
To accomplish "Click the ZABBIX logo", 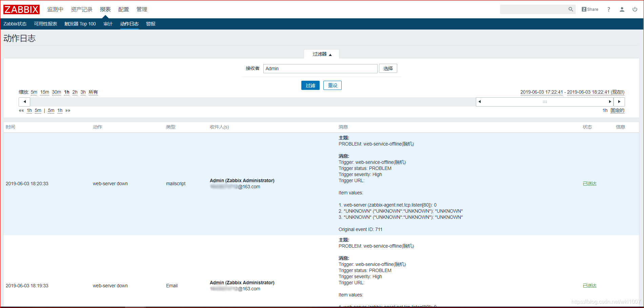I will click(x=21, y=9).
